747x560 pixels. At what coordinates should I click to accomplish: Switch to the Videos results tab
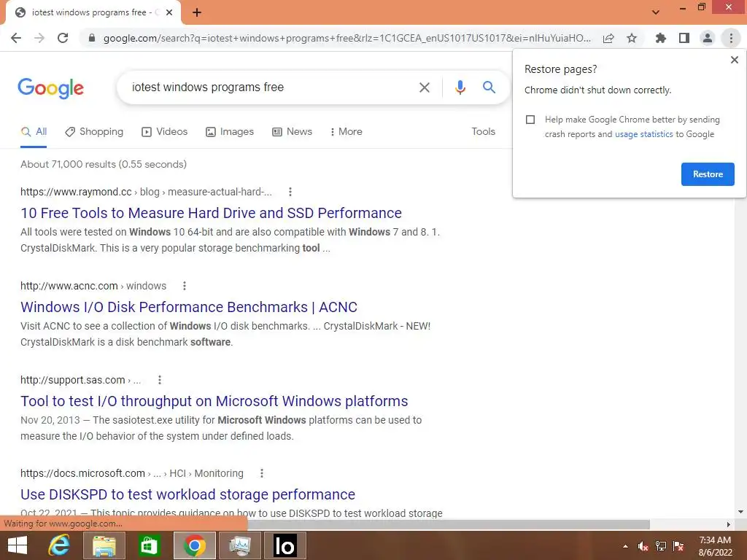click(x=164, y=132)
